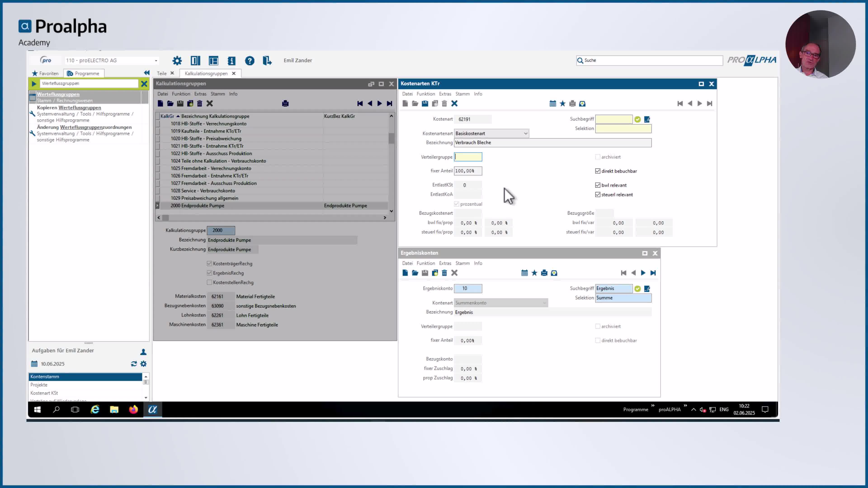Go to next record in Ergebniskonten
Screen dimensions: 868x488
click(x=643, y=273)
